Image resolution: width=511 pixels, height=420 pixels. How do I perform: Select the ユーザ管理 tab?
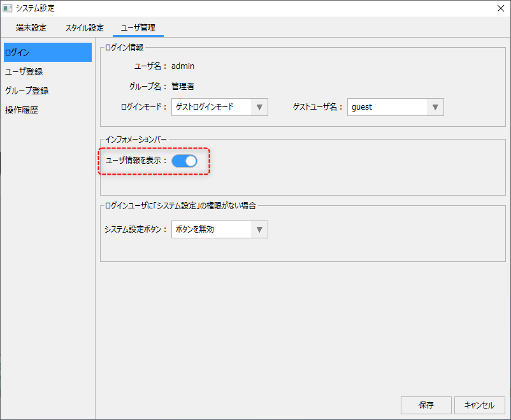(x=138, y=28)
